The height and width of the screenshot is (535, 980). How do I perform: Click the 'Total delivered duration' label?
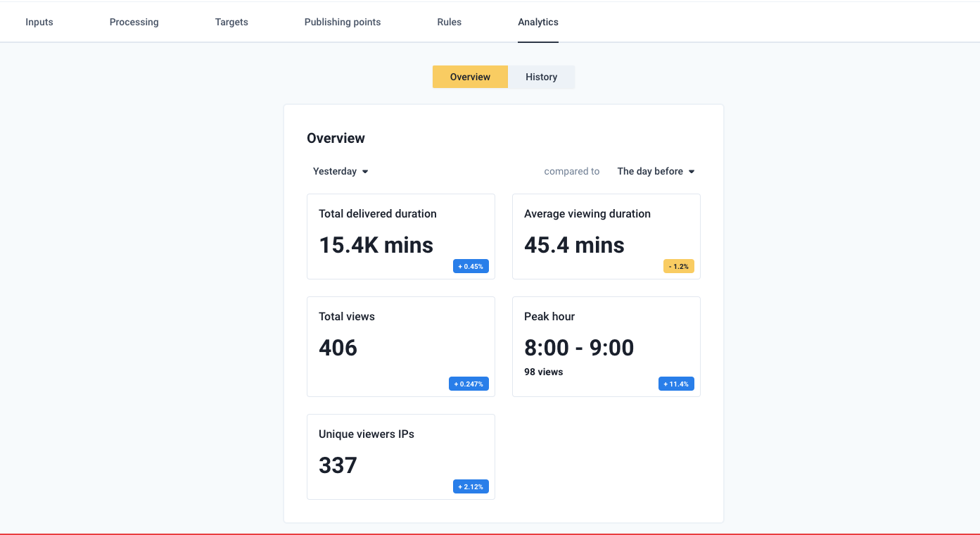(378, 214)
